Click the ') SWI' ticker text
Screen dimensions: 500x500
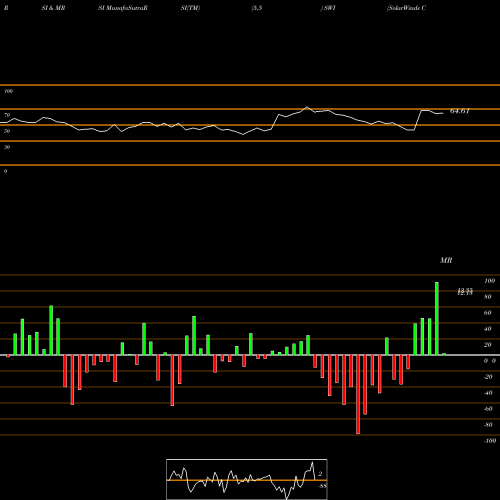pyautogui.click(x=328, y=8)
